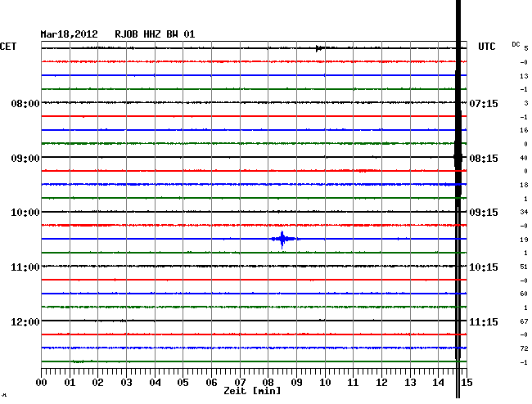This screenshot has height=404, width=532.
Task: Click the channel code HHZ in header
Action: click(152, 34)
